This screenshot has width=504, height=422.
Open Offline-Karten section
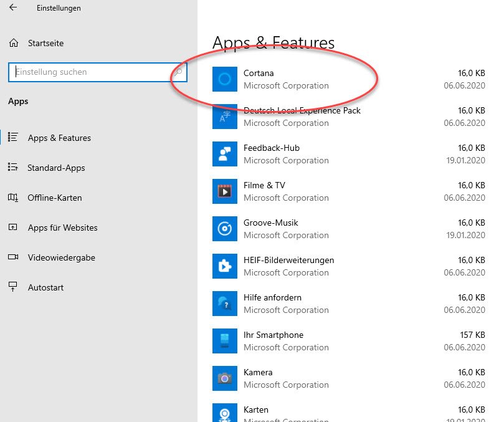[55, 198]
